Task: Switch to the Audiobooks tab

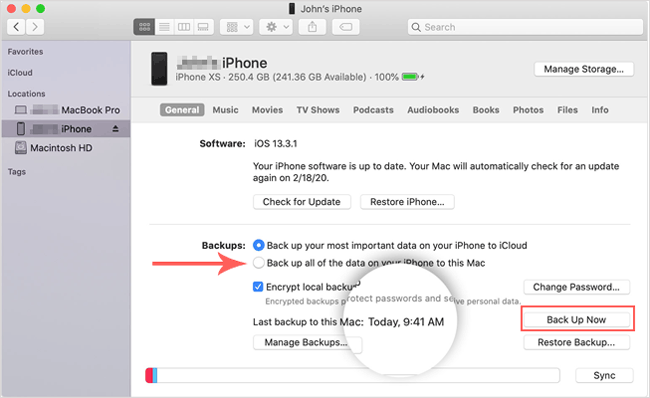Action: [x=433, y=110]
